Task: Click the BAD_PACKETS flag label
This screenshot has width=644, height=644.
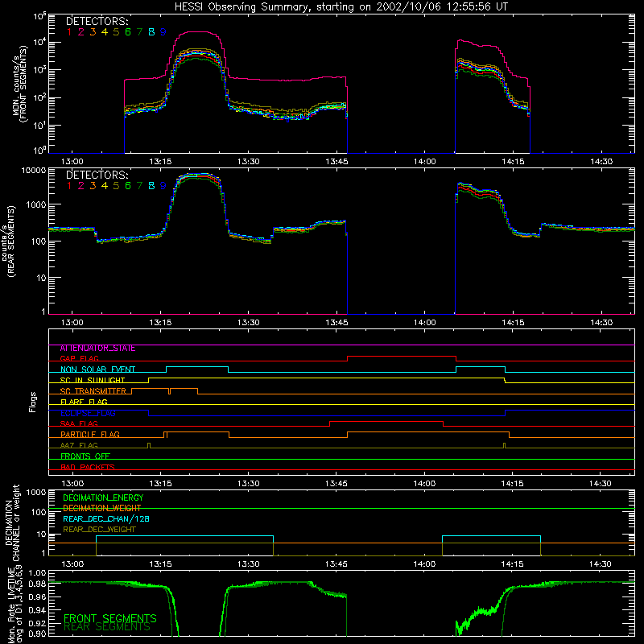Action: coord(88,468)
